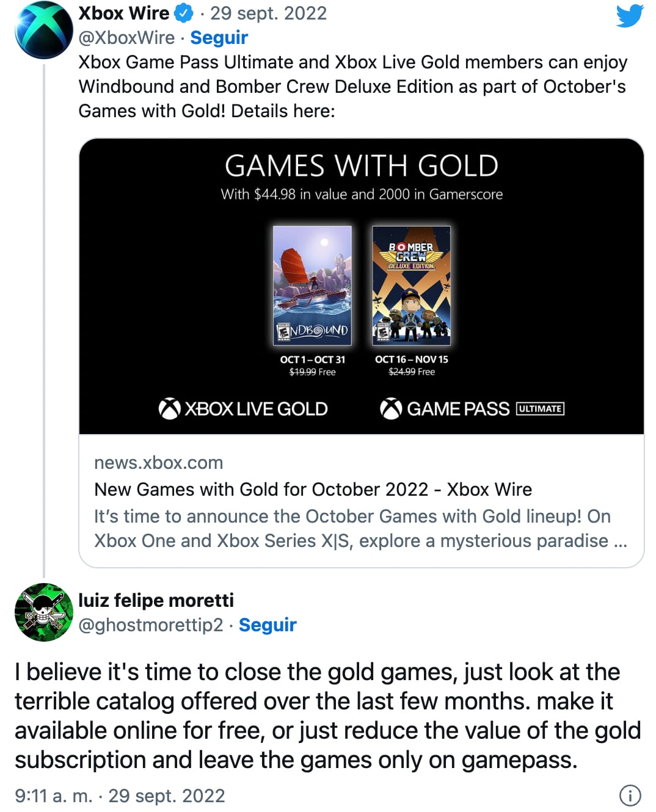Open 'New Games with Gold for October 2022' article
This screenshot has height=812, width=656.
(313, 490)
